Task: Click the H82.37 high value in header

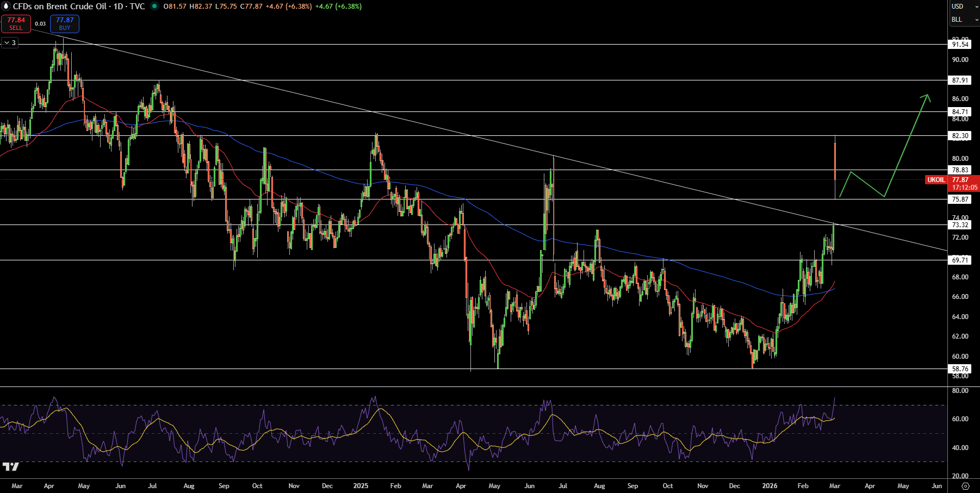Action: (201, 7)
